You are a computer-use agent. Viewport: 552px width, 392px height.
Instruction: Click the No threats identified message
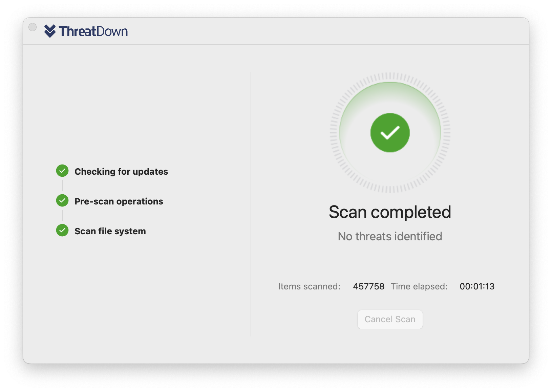click(x=390, y=236)
